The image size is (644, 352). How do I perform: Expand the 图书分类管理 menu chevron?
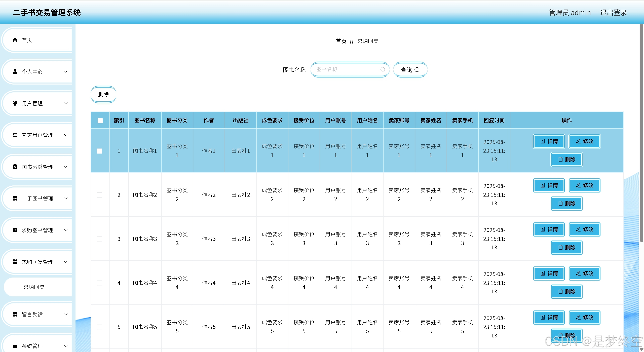click(x=66, y=167)
